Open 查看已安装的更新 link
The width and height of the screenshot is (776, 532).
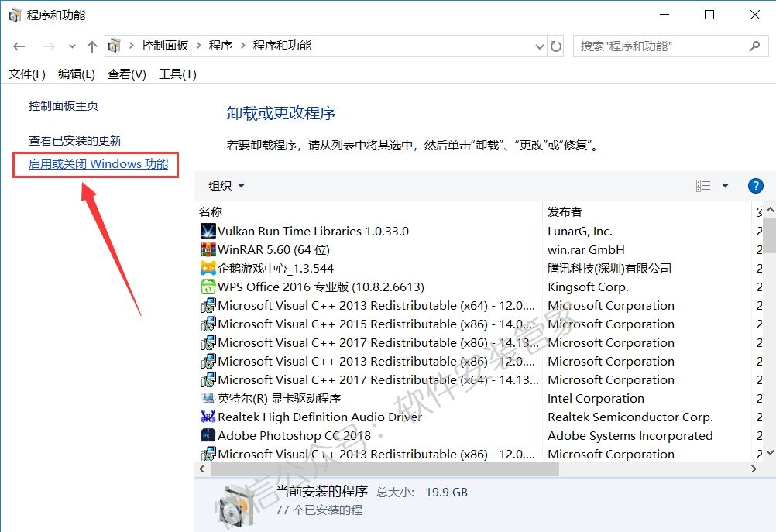74,140
